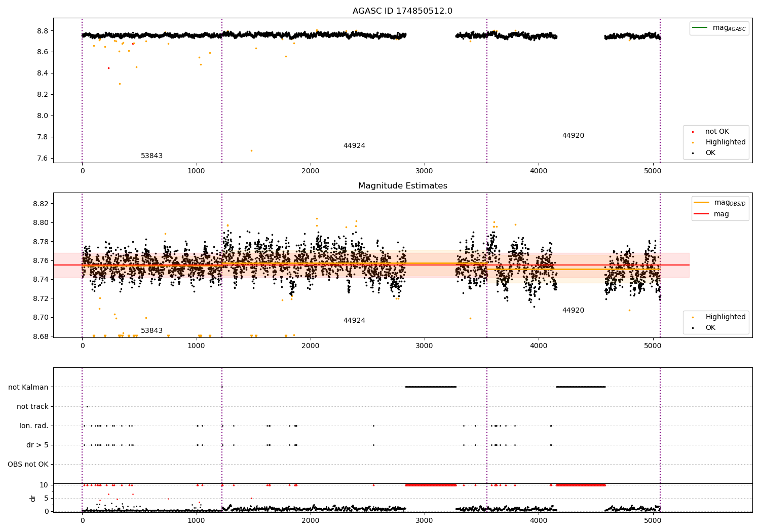The image size is (760, 532).
Task: Select the mag OBSID legend entry in middle plot
Action: (720, 203)
